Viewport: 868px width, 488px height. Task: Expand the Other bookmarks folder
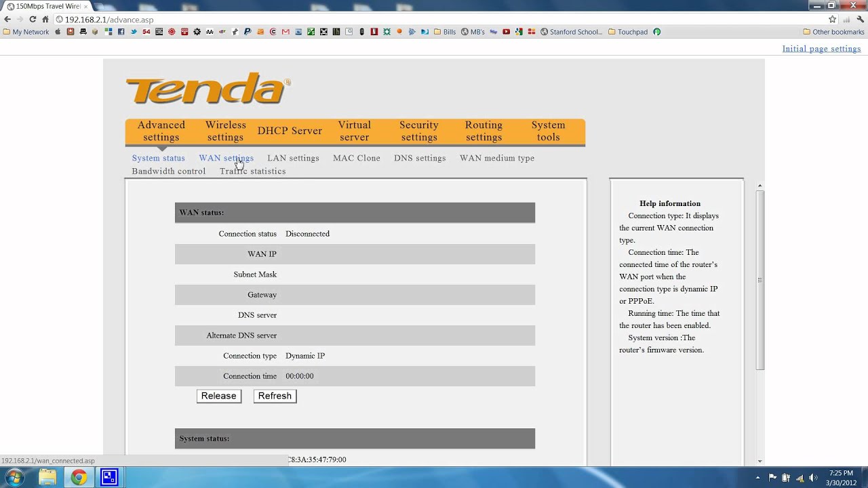click(833, 32)
